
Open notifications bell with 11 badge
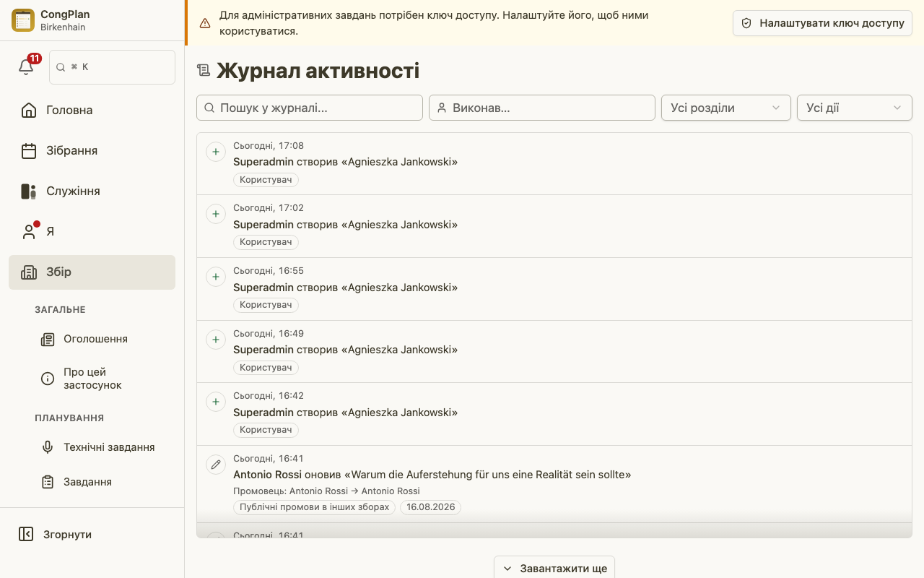coord(27,66)
